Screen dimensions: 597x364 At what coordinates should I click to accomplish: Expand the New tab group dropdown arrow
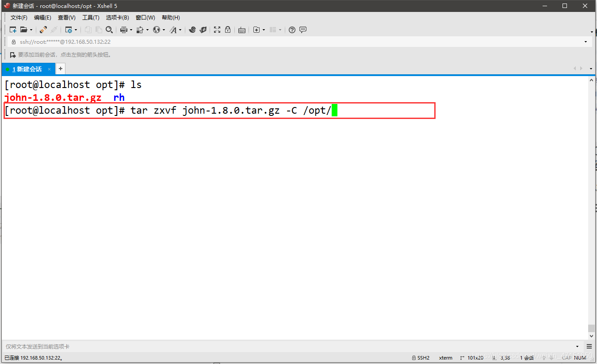pyautogui.click(x=264, y=30)
